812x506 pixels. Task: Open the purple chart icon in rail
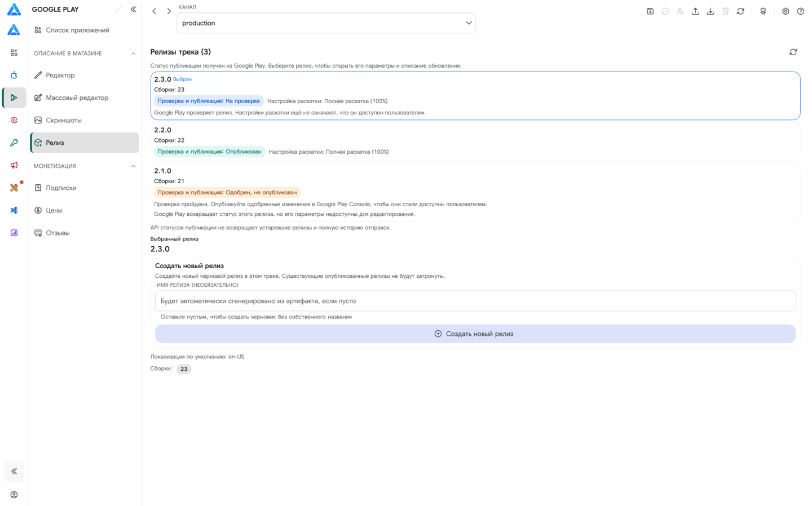[x=14, y=233]
